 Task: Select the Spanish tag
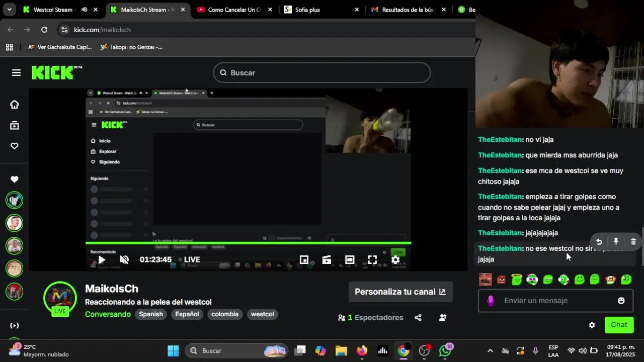click(x=151, y=314)
